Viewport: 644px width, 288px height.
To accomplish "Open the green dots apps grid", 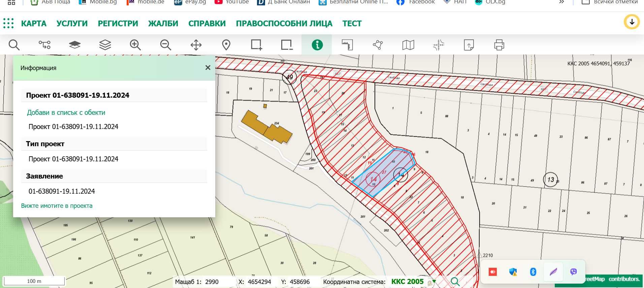I will (8, 23).
